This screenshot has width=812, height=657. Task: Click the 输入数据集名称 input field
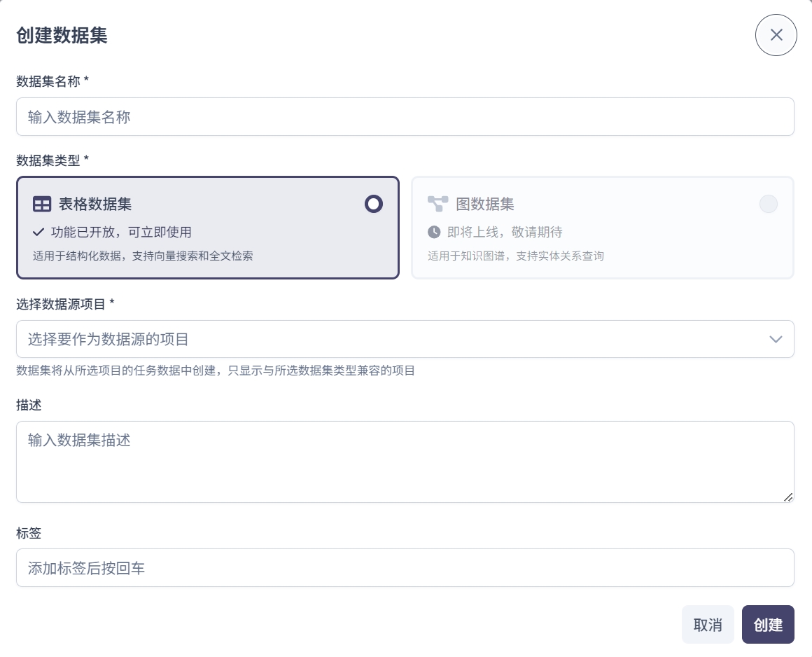(x=405, y=117)
